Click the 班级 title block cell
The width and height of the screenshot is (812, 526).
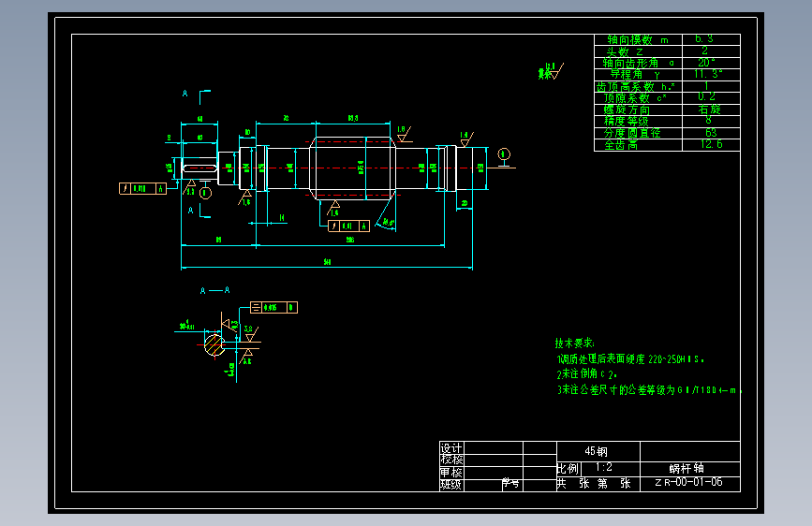451,485
